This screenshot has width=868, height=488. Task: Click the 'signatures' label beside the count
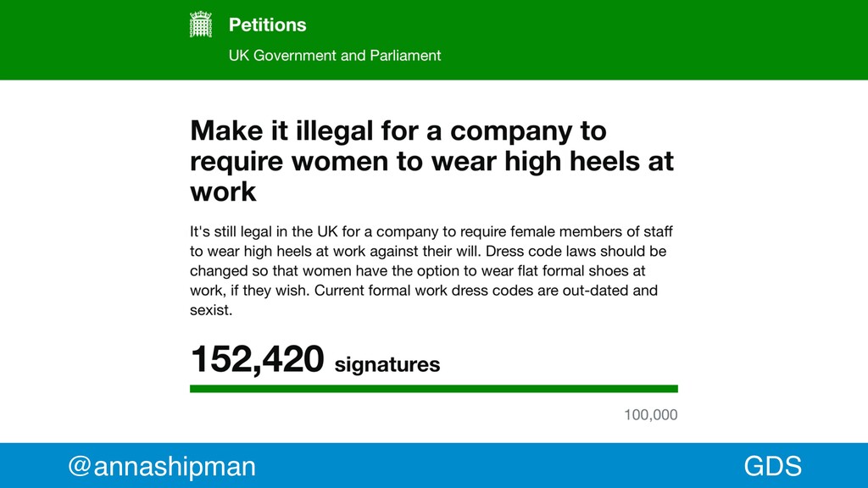387,364
